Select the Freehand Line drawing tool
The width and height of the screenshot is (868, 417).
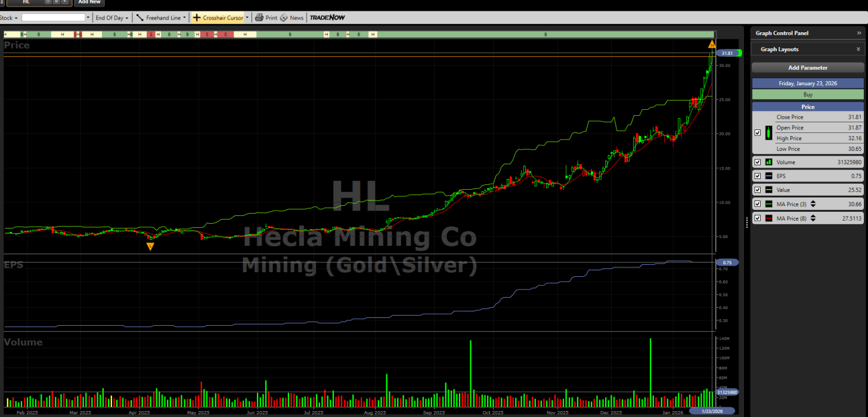[158, 18]
